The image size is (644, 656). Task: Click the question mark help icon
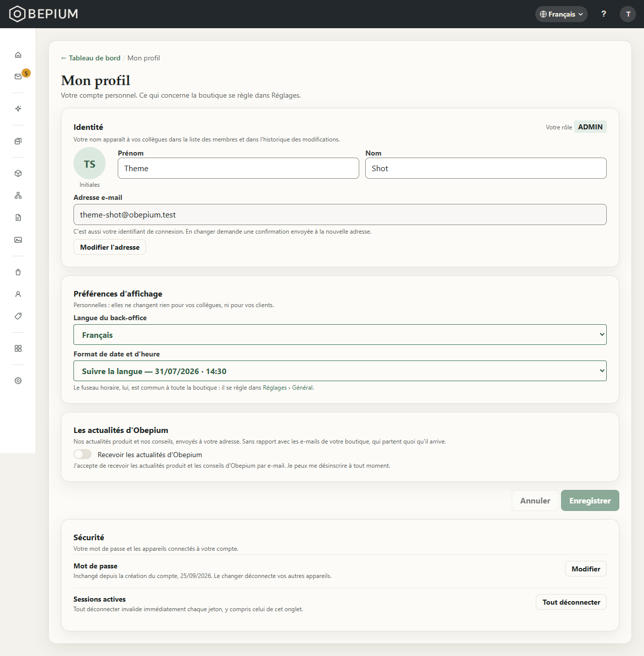(x=604, y=14)
